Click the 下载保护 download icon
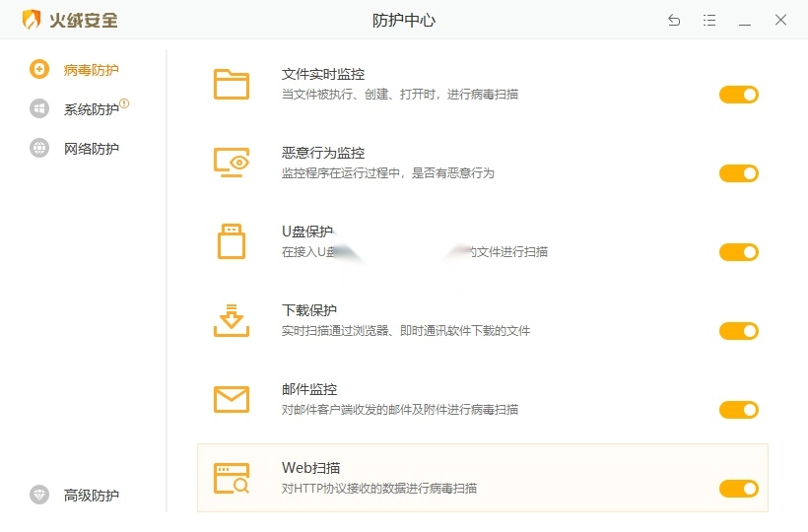The width and height of the screenshot is (808, 532). click(232, 320)
